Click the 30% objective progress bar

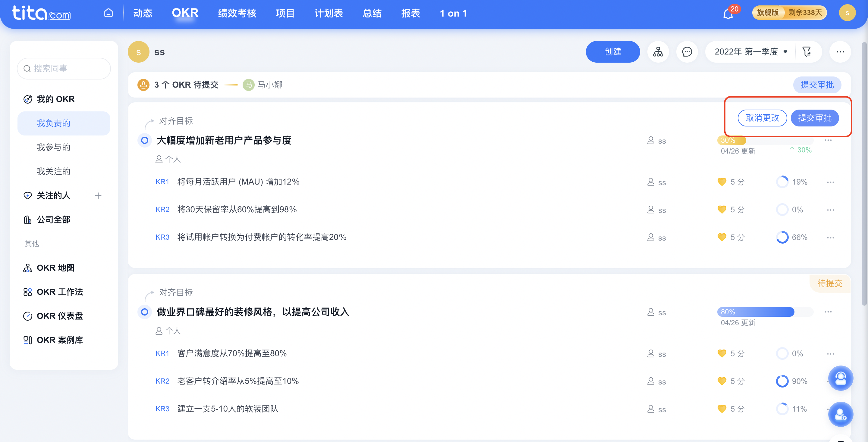pos(765,140)
